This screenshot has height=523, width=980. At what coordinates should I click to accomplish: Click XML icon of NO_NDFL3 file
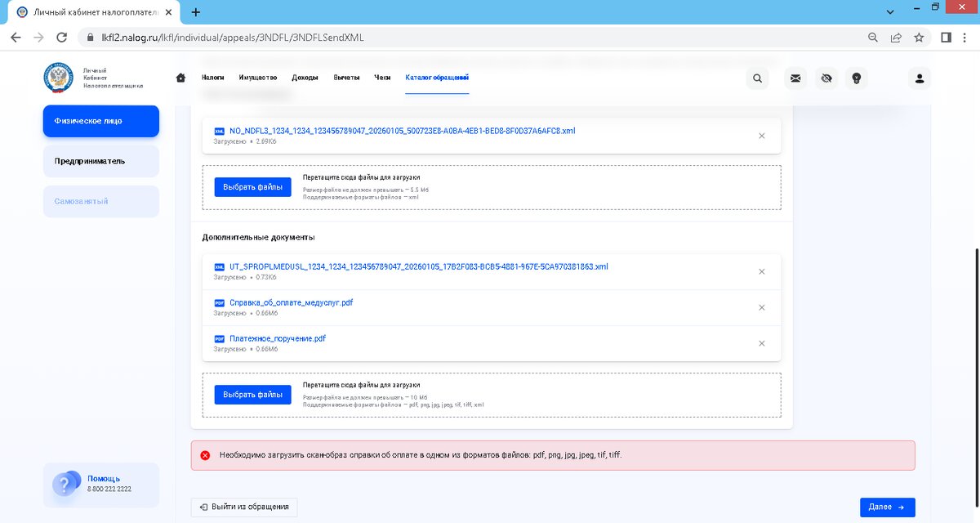coord(219,131)
